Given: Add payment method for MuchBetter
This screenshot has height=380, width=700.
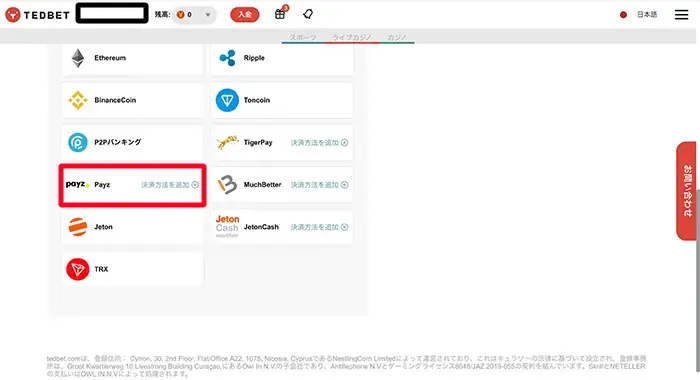Looking at the screenshot, I should 319,185.
